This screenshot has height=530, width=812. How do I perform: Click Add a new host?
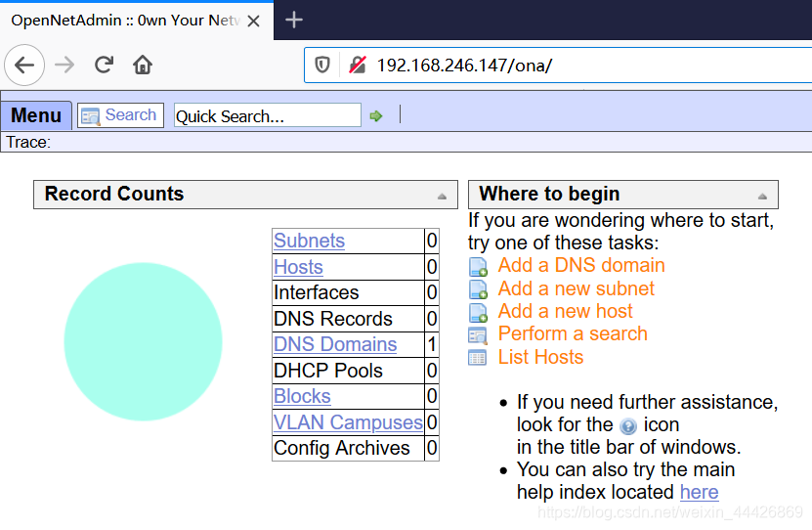pos(565,311)
